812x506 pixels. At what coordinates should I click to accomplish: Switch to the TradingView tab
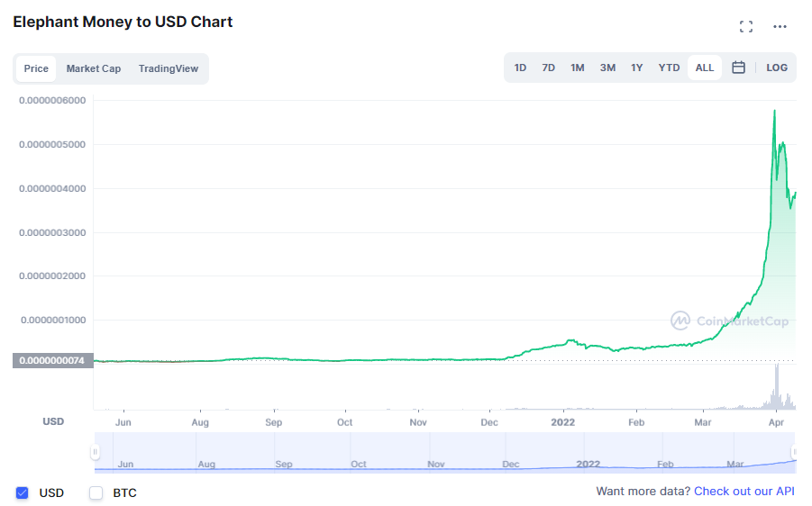(169, 68)
